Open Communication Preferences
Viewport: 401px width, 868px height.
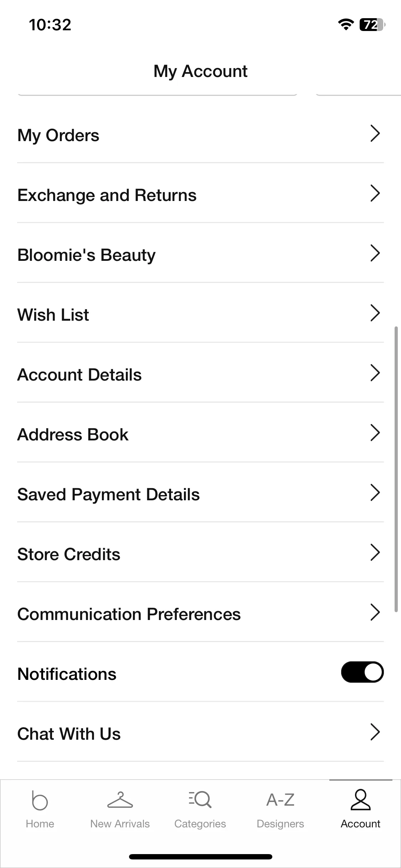[x=200, y=613]
